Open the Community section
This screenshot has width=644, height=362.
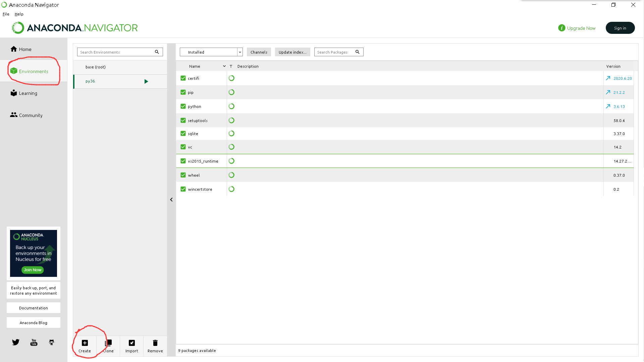(31, 115)
